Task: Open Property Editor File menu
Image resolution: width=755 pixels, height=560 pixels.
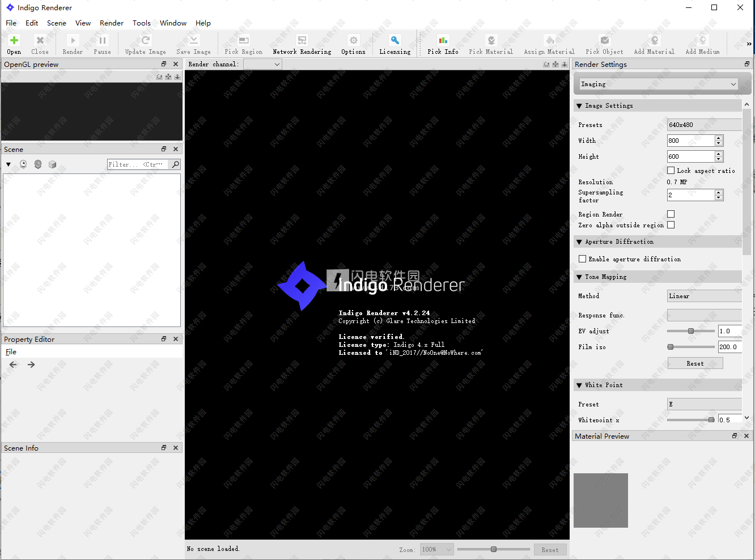Action: [x=11, y=352]
